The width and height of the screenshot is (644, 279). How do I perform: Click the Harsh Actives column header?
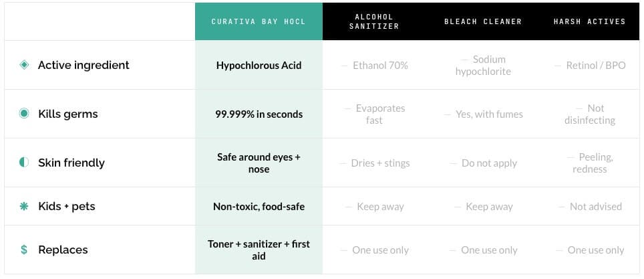coord(589,21)
